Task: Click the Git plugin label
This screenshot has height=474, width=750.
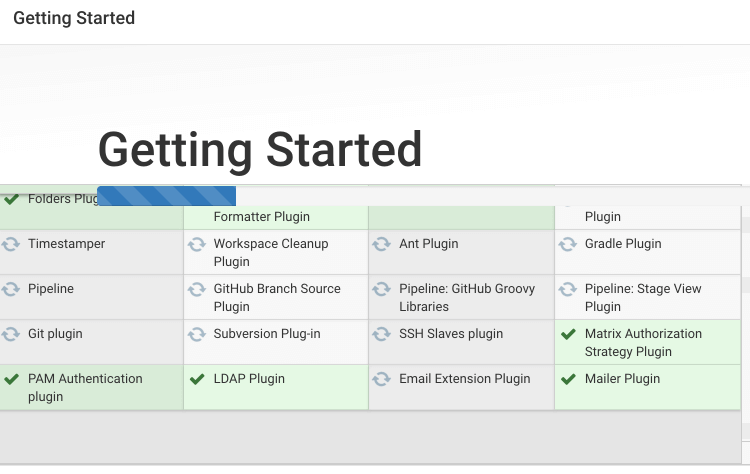Action: point(55,334)
